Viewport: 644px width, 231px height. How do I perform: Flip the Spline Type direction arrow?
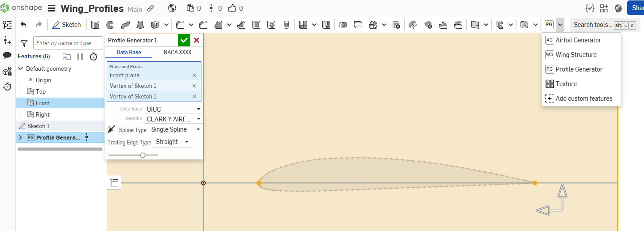click(x=111, y=129)
